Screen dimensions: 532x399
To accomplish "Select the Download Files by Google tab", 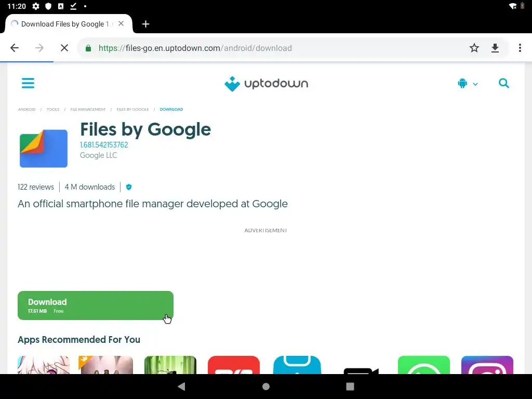I will click(x=69, y=24).
